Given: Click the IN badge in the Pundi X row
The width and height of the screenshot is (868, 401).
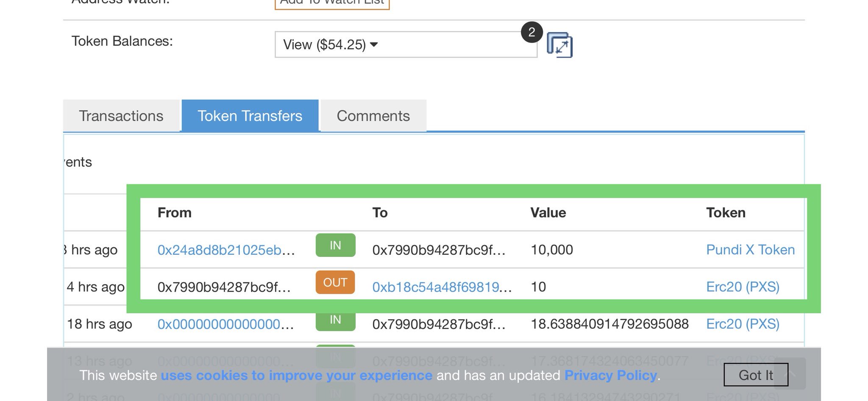Looking at the screenshot, I should pyautogui.click(x=335, y=245).
